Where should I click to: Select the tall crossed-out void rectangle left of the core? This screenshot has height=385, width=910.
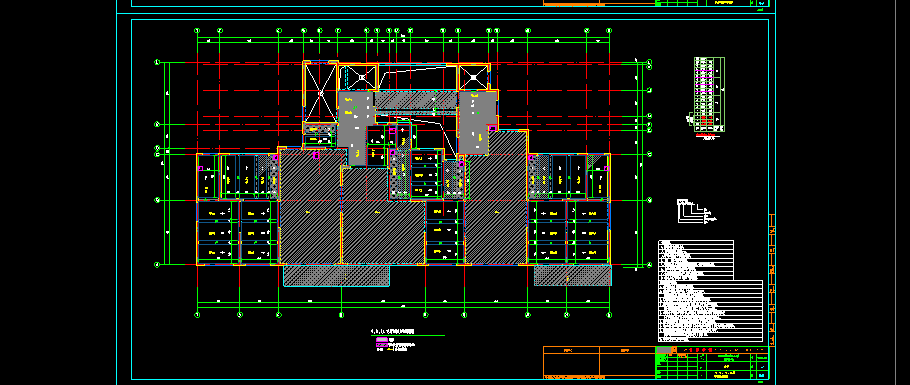[x=320, y=92]
